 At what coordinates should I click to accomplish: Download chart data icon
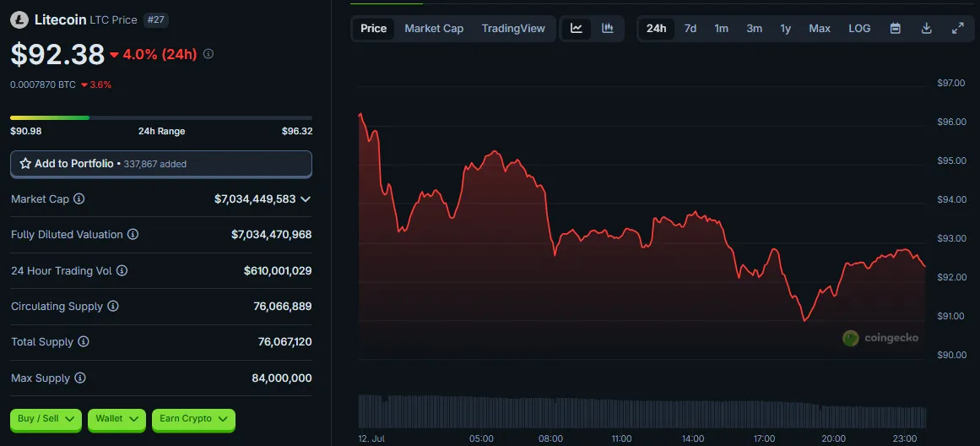pyautogui.click(x=927, y=28)
